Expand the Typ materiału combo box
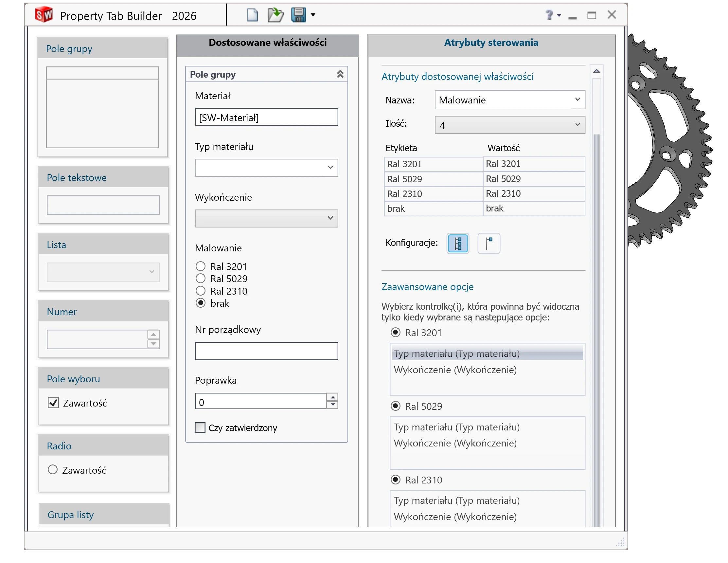 [x=330, y=168]
